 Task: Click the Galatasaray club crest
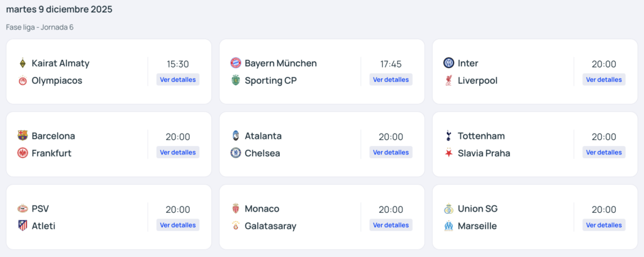[x=236, y=226]
